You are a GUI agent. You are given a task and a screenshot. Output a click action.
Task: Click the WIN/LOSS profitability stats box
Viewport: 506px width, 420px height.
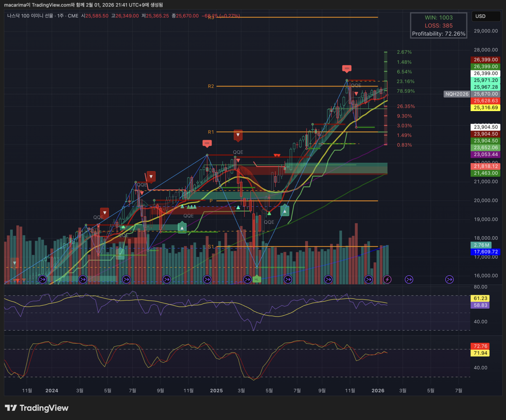(438, 26)
